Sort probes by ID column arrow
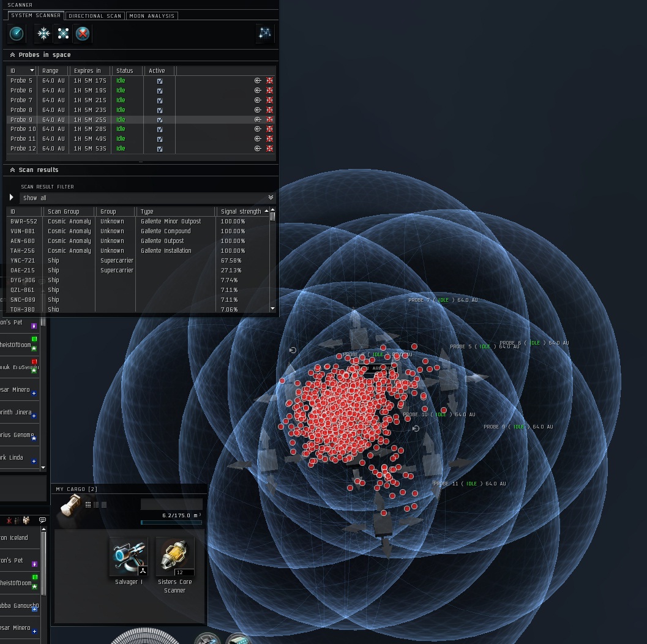This screenshot has height=644, width=647. [x=32, y=70]
